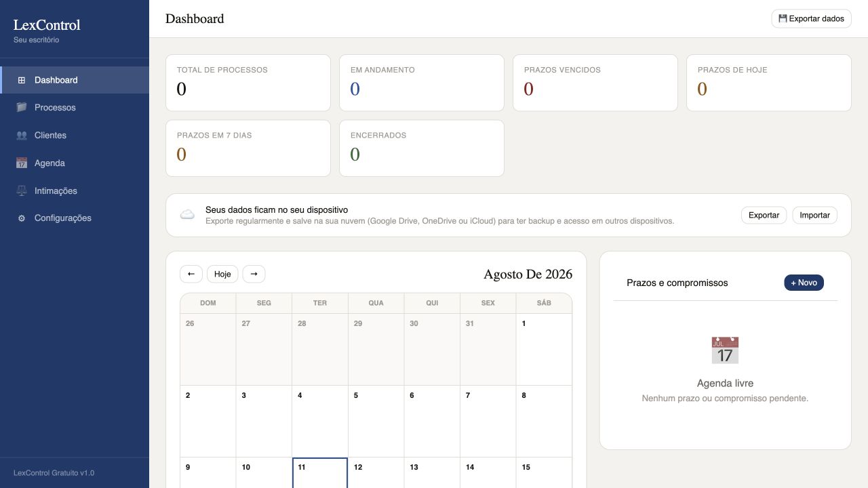
Task: Select day 8 in the calendar
Action: tap(544, 422)
